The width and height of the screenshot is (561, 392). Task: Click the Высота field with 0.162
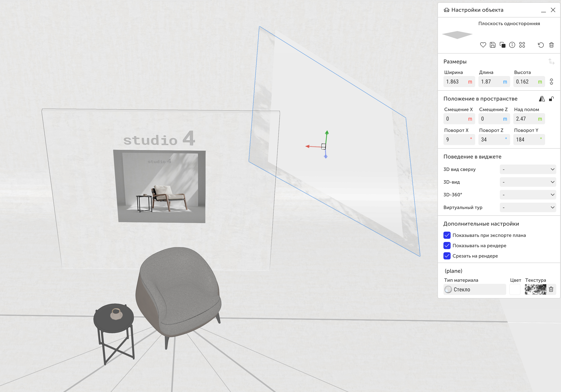(x=529, y=82)
